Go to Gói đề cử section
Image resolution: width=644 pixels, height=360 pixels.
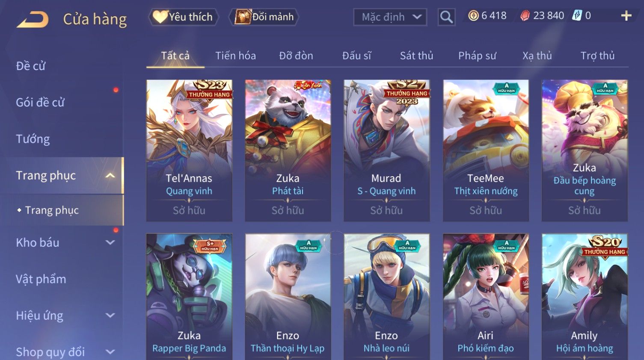click(x=40, y=102)
